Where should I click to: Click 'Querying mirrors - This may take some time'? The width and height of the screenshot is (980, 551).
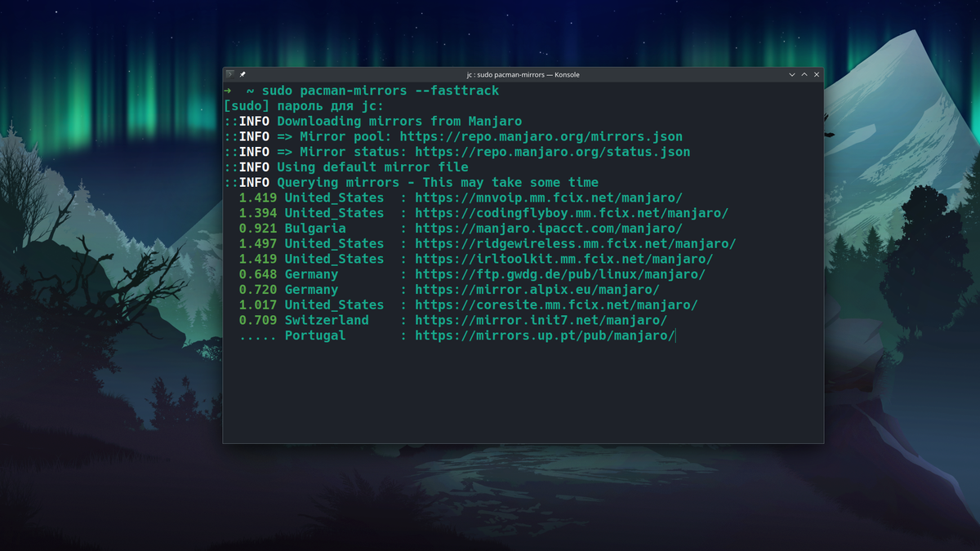pos(438,182)
